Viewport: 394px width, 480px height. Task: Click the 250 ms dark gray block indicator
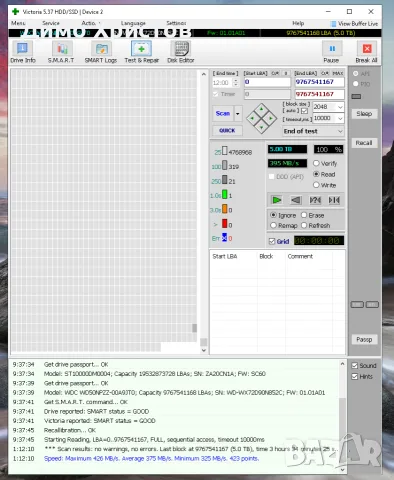coord(225,180)
